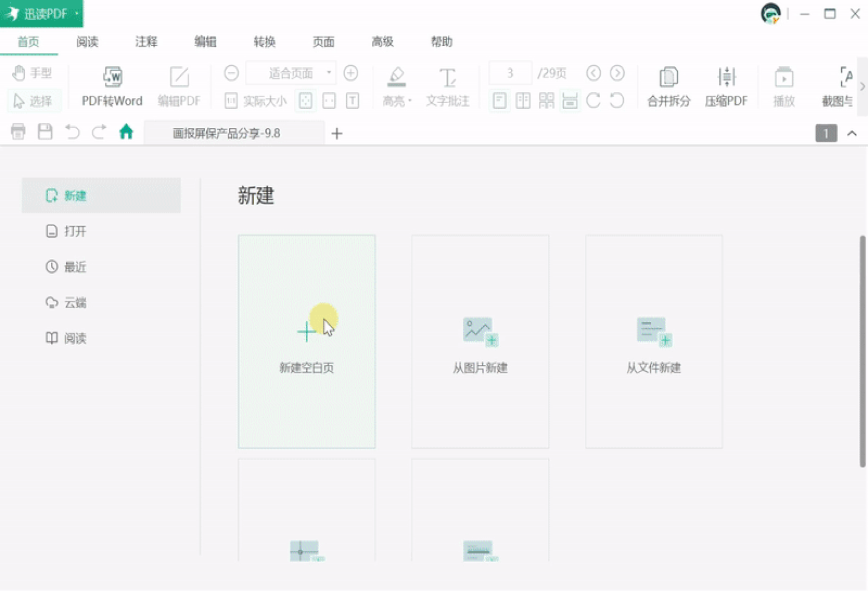
Task: Create a new blank page (新建空白页)
Action: pyautogui.click(x=307, y=342)
